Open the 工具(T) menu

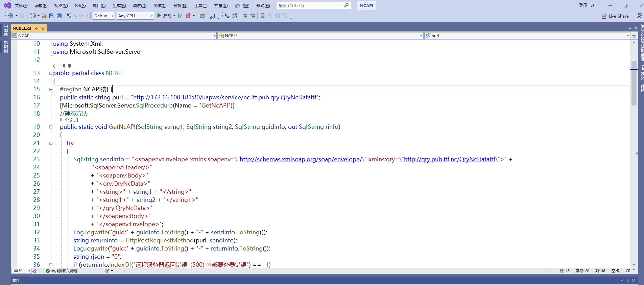201,5
